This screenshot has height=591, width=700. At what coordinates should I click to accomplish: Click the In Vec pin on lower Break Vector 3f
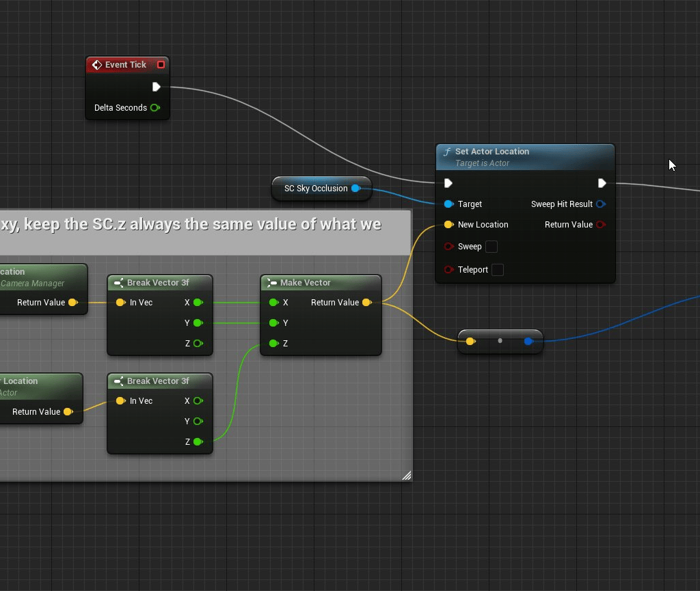121,401
